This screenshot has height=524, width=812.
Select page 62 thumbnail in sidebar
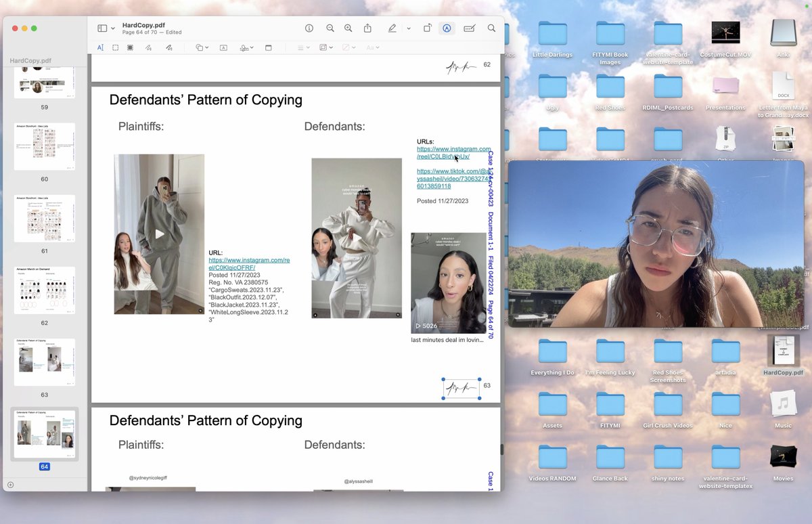(x=45, y=290)
